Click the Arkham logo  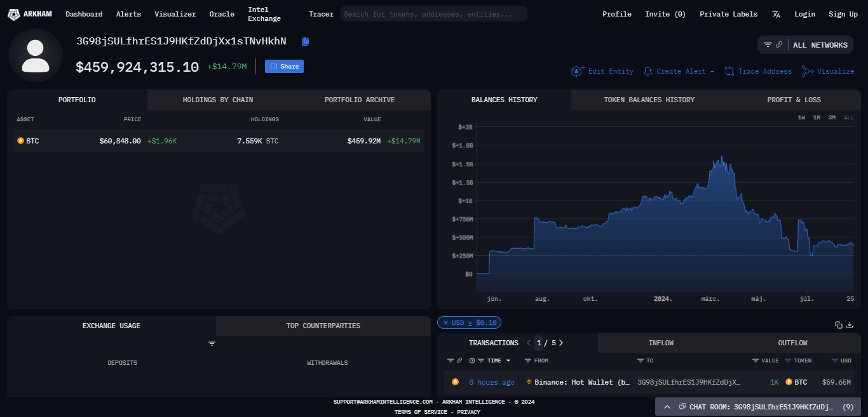[31, 14]
